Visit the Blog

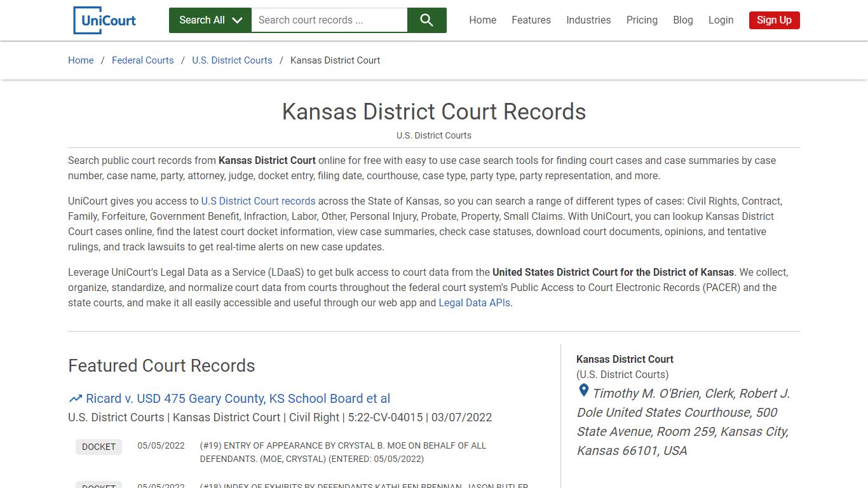click(683, 20)
